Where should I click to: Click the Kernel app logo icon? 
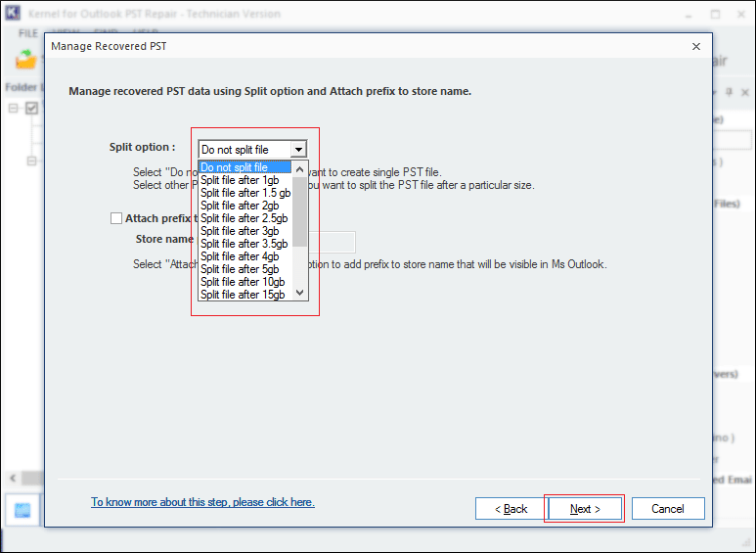[x=13, y=13]
